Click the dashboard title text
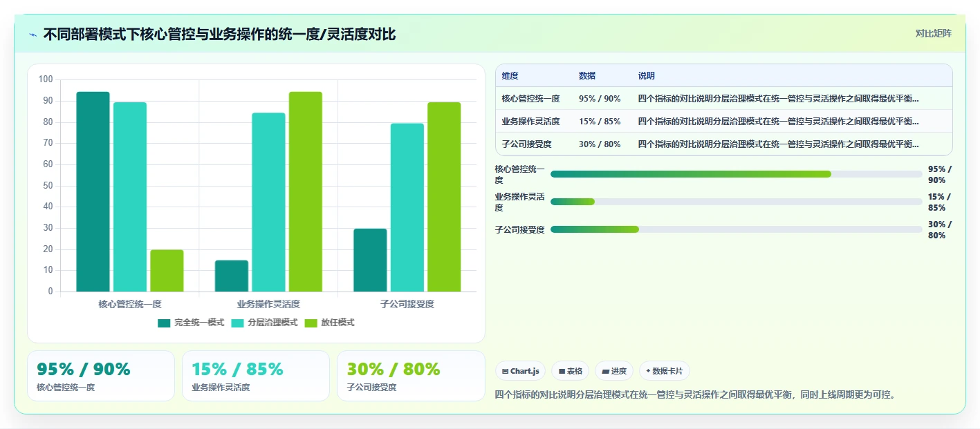This screenshot has height=429, width=980. pyautogui.click(x=219, y=34)
